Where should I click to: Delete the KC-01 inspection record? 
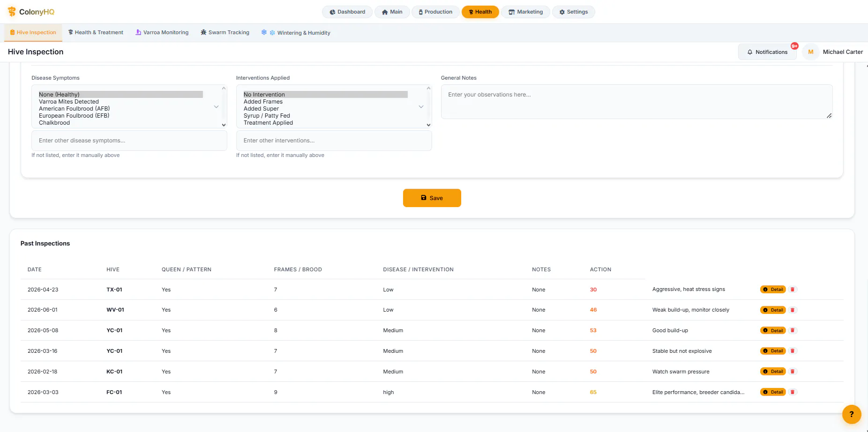pos(793,372)
